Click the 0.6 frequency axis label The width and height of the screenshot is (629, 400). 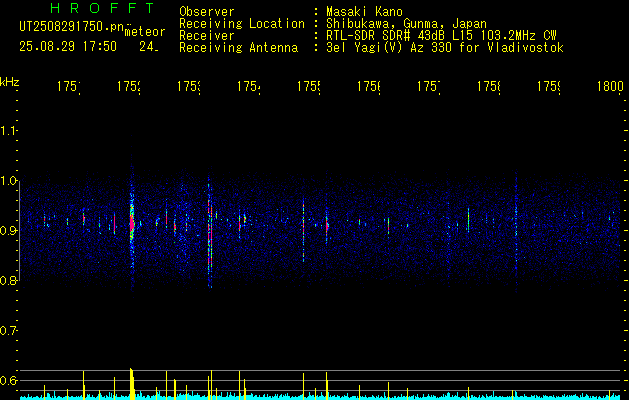pos(8,380)
